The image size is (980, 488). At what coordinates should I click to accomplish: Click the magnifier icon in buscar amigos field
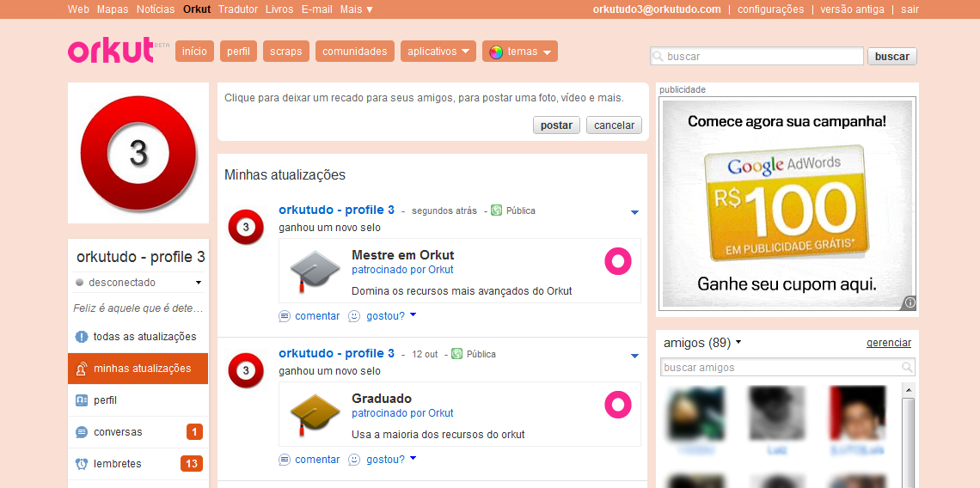(x=906, y=368)
